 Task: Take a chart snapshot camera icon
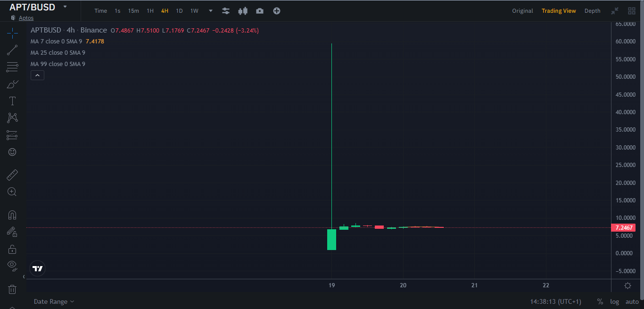click(x=260, y=11)
